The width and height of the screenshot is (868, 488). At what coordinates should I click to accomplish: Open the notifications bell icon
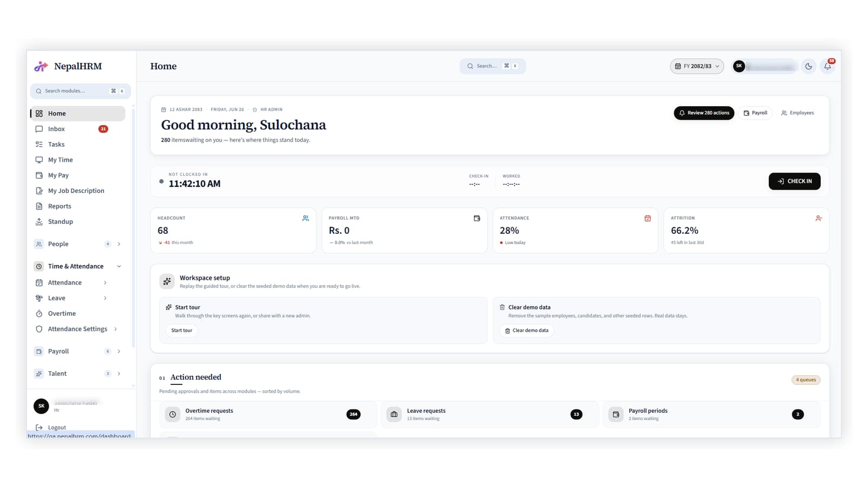(x=827, y=66)
